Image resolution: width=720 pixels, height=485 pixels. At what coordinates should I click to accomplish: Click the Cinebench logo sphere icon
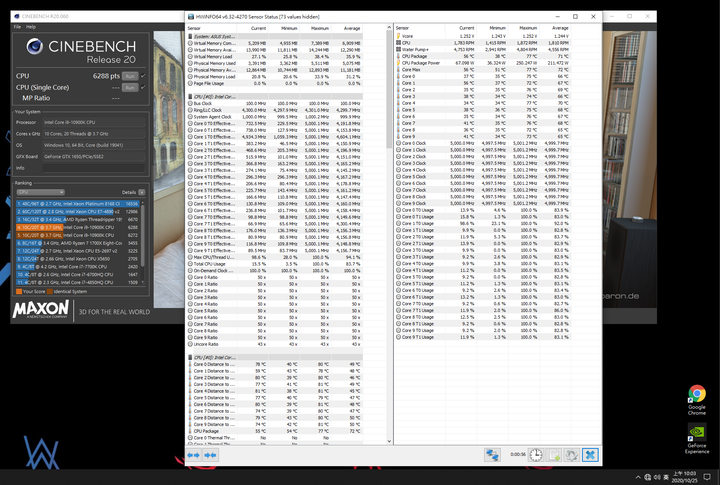click(x=34, y=46)
